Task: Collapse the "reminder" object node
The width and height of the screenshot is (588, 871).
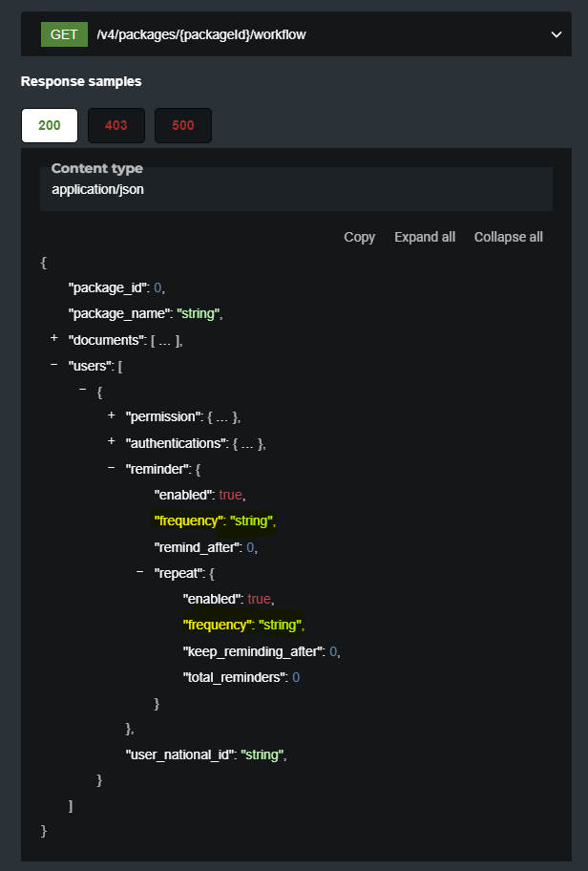Action: point(112,468)
